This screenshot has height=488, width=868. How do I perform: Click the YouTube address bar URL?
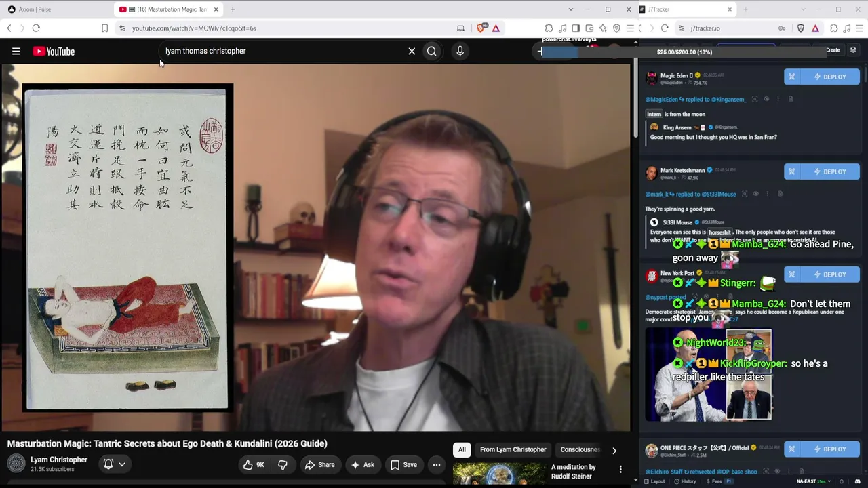194,28
